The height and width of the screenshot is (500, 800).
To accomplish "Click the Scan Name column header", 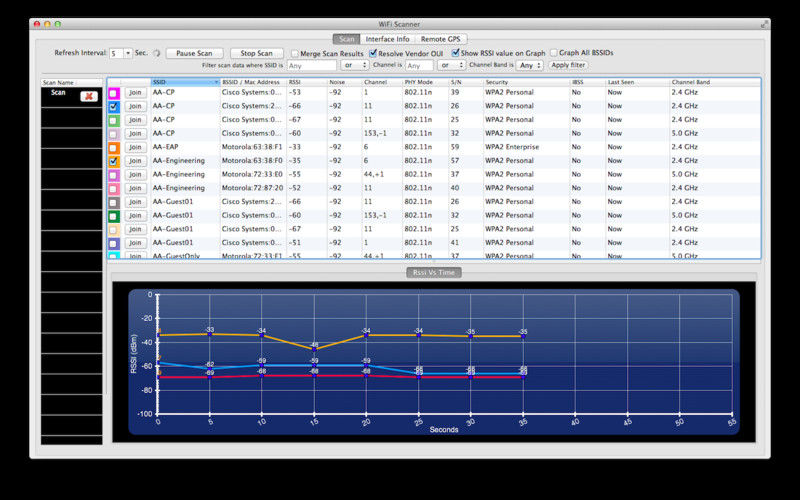I will tap(71, 82).
